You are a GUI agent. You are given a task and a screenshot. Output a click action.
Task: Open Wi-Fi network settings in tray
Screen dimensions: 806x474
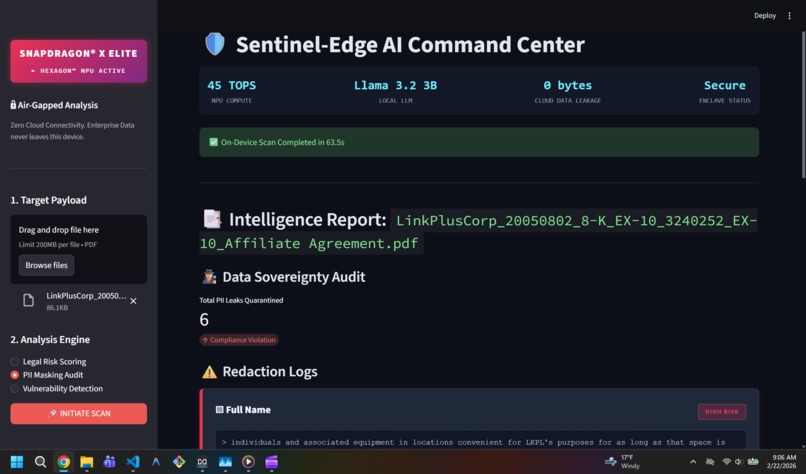[726, 462]
